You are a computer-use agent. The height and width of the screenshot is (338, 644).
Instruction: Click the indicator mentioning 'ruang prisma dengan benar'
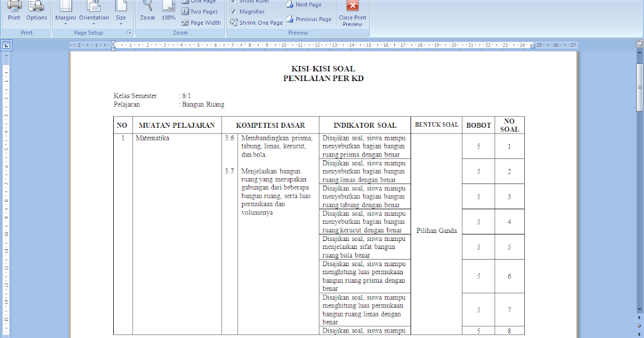[x=365, y=146]
